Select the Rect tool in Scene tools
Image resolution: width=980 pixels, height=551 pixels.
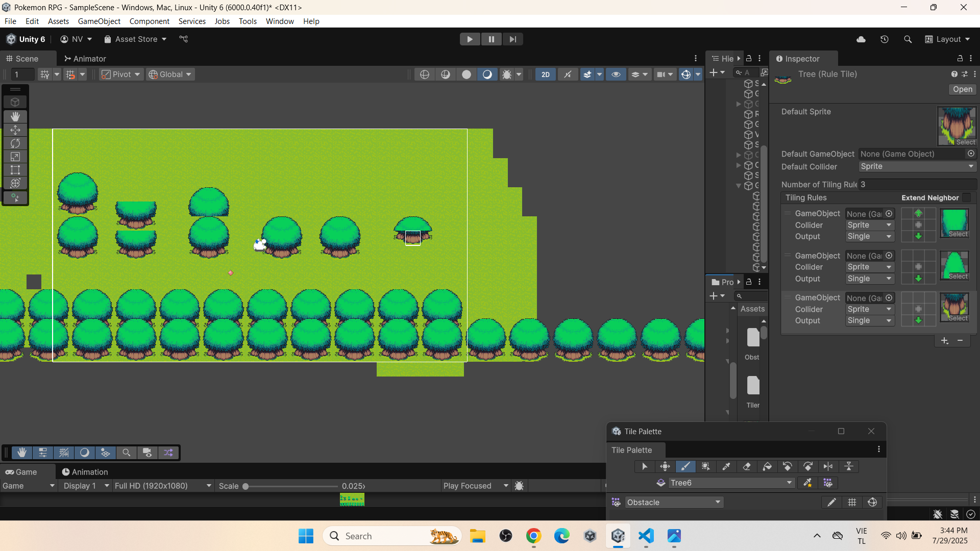click(15, 170)
